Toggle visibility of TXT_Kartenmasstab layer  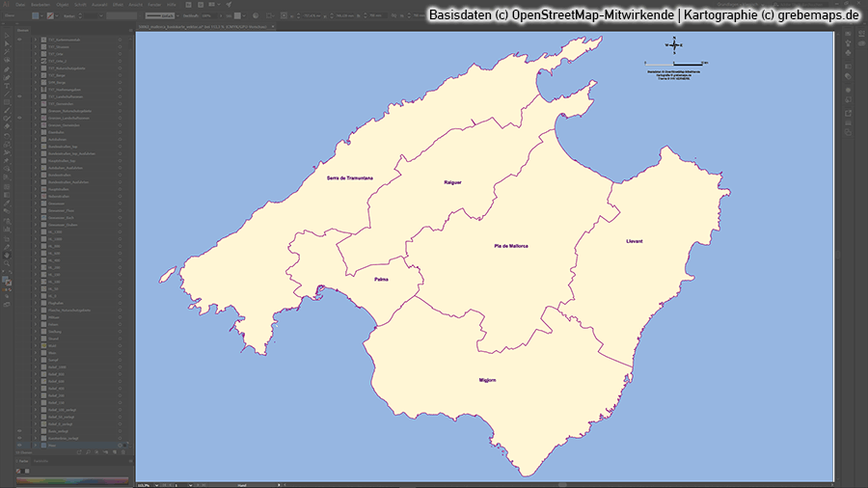coord(19,41)
